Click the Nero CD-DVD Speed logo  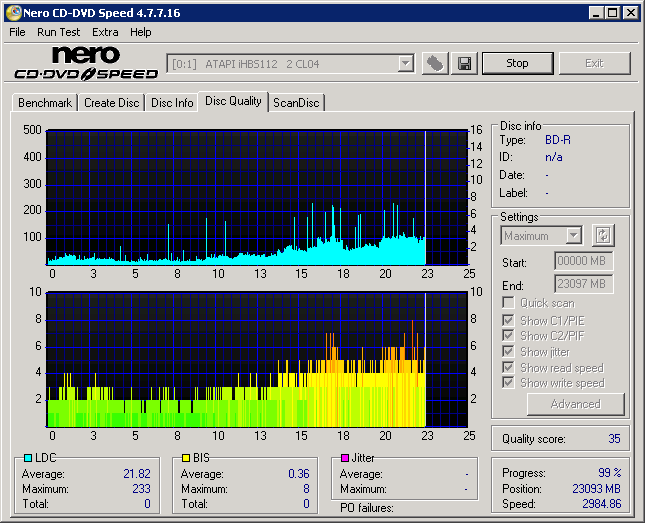(86, 63)
